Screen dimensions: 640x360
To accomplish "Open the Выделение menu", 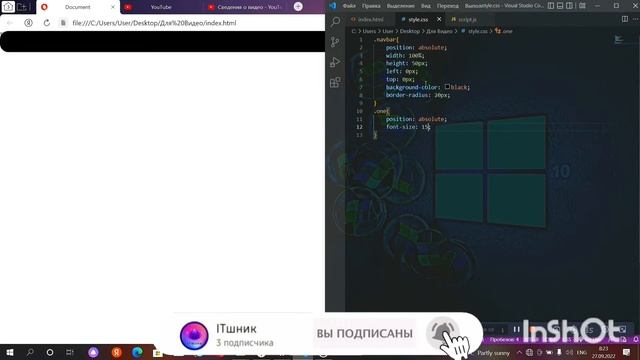I will pos(400,6).
